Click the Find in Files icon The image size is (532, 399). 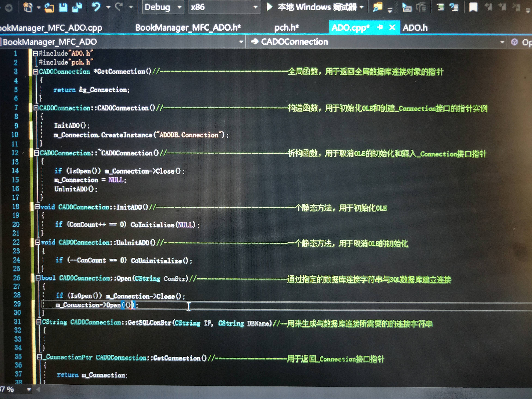point(378,7)
